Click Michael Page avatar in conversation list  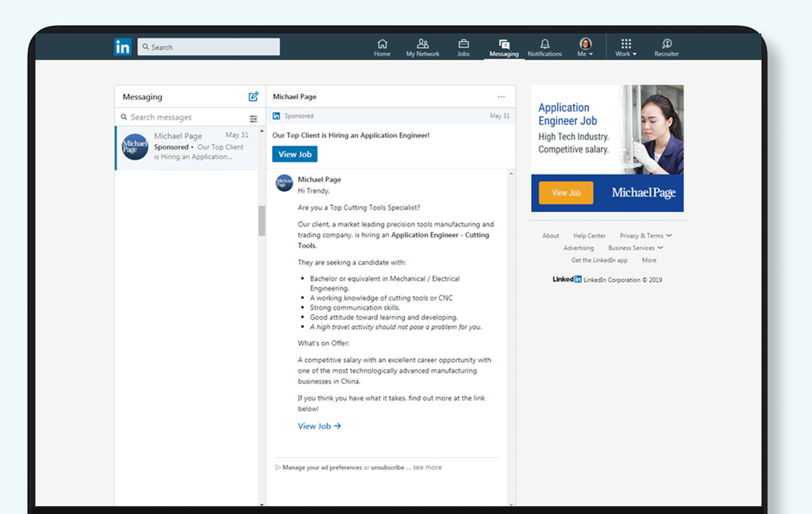(135, 147)
